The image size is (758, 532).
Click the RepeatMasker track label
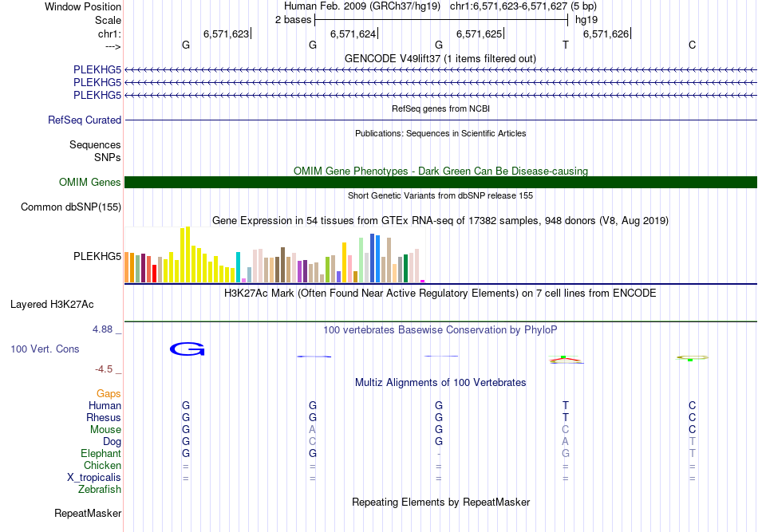tap(88, 513)
